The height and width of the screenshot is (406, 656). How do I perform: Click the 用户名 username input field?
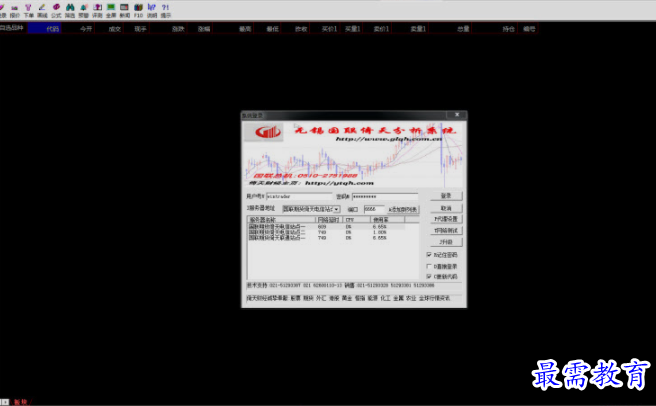[x=299, y=196]
